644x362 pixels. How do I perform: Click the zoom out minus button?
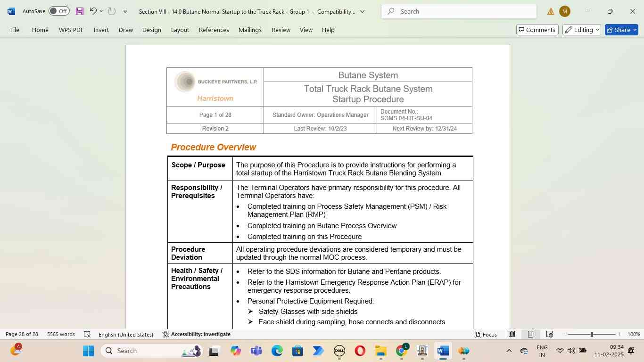tap(563, 334)
